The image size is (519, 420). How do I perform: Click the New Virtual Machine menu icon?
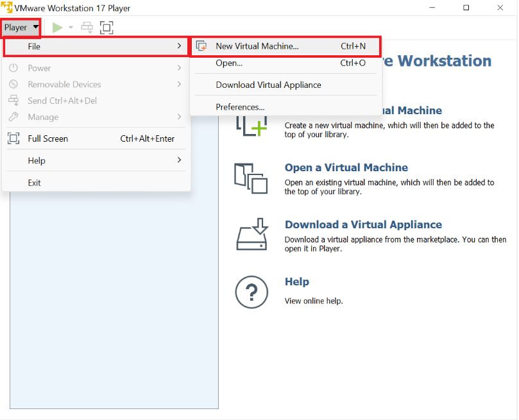(201, 46)
